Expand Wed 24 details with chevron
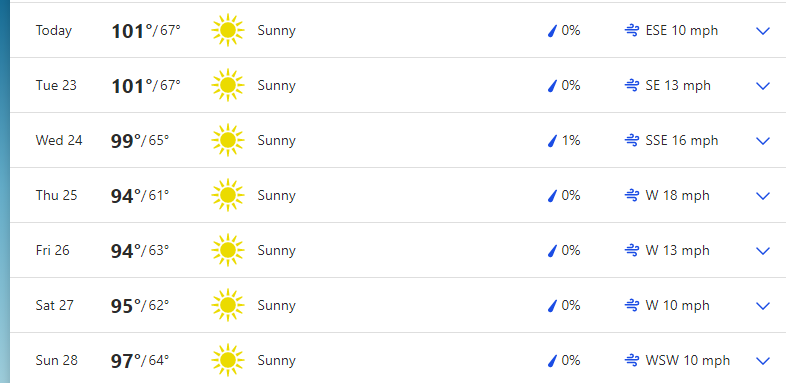The width and height of the screenshot is (786, 383). click(x=762, y=141)
